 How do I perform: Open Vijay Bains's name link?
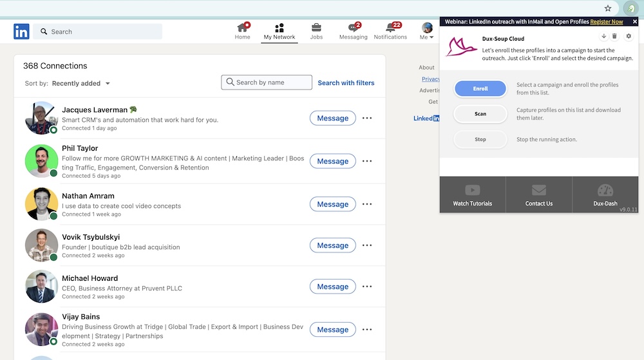[80, 316]
